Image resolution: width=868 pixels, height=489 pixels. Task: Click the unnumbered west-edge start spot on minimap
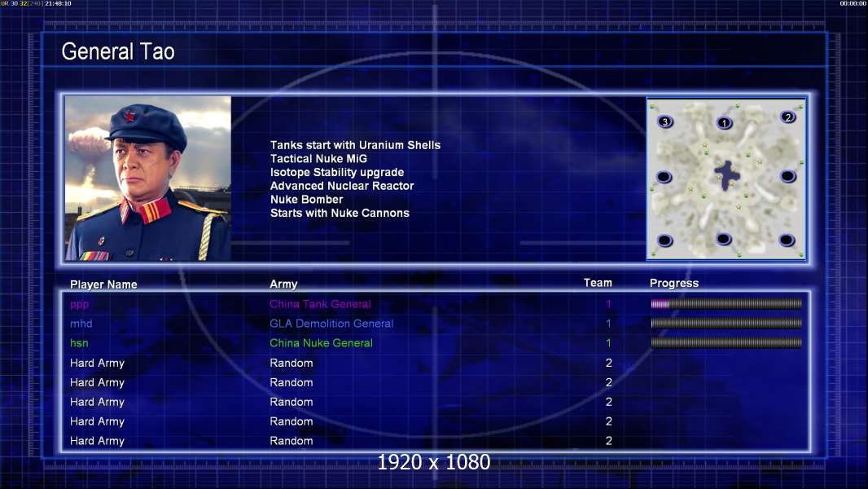coord(664,177)
